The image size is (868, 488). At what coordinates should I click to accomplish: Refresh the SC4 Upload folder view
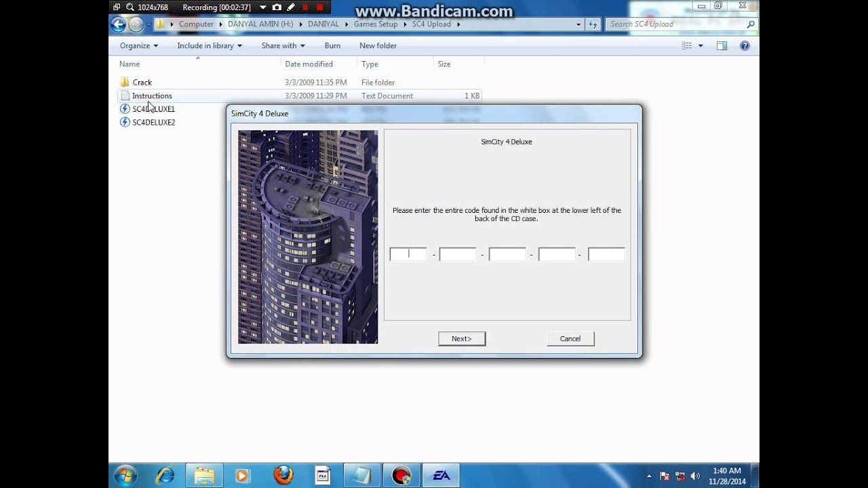(593, 24)
